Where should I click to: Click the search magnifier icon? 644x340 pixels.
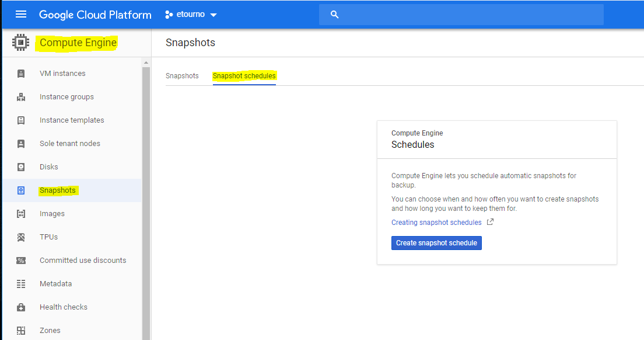(335, 15)
